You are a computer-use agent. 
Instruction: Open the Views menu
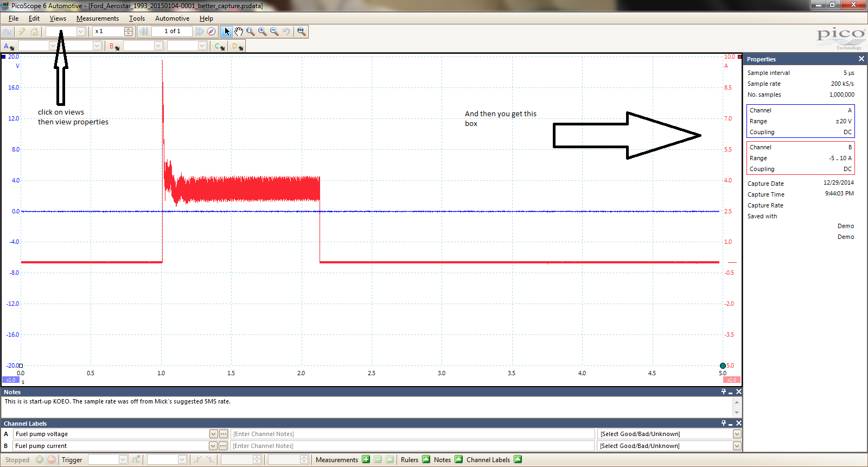(58, 18)
